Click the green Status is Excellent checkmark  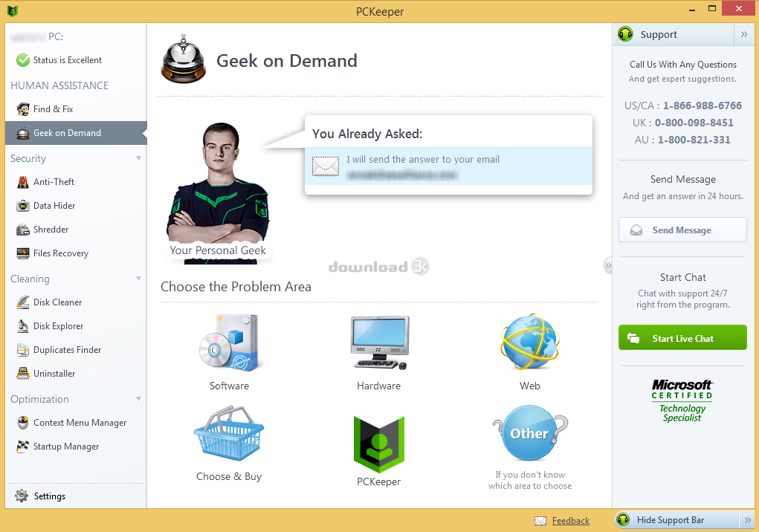pyautogui.click(x=23, y=60)
